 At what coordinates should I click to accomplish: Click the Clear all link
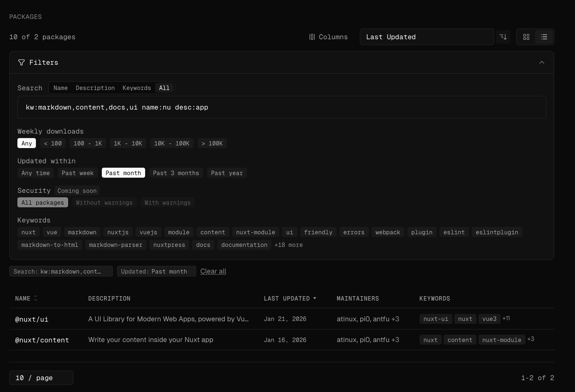tap(213, 271)
